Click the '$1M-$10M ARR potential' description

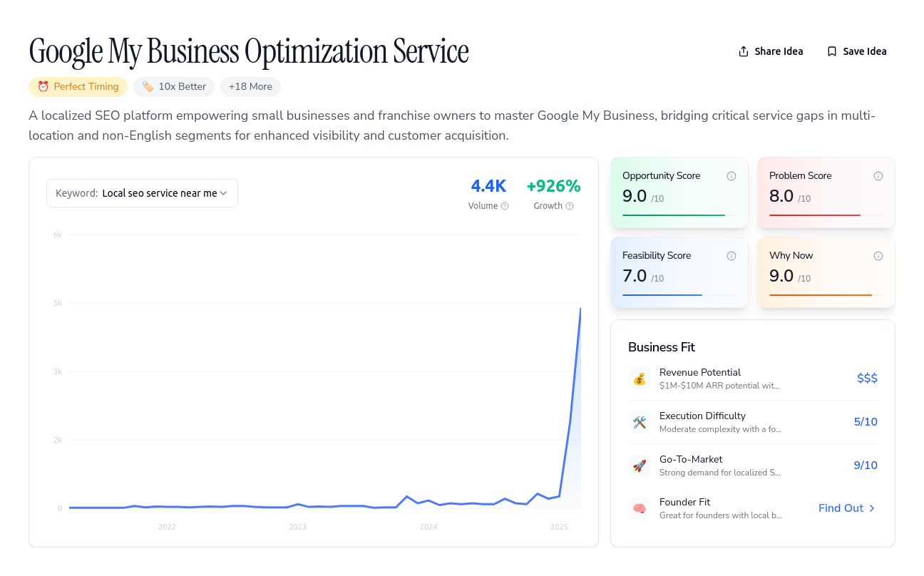pos(719,386)
